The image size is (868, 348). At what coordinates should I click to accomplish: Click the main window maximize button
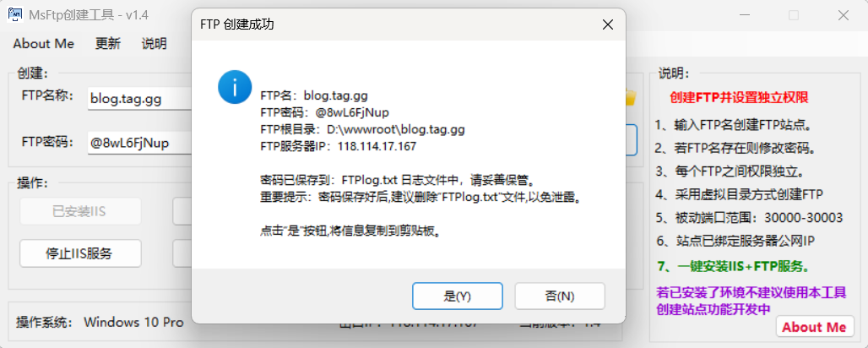point(793,15)
